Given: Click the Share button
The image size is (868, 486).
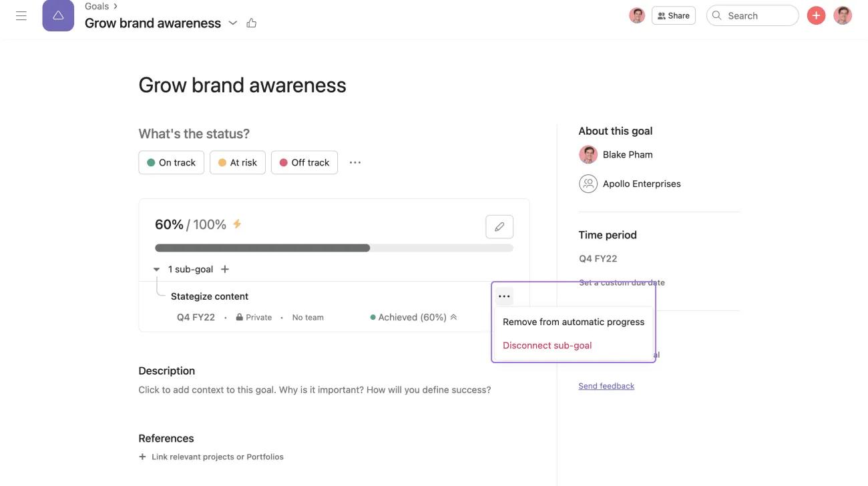Looking at the screenshot, I should click(673, 15).
